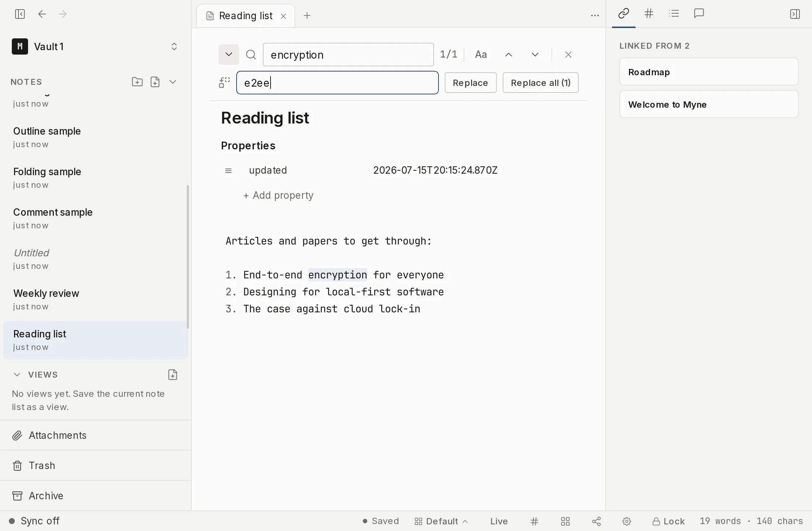Close the Reading list tab
The width and height of the screenshot is (812, 531).
click(283, 16)
